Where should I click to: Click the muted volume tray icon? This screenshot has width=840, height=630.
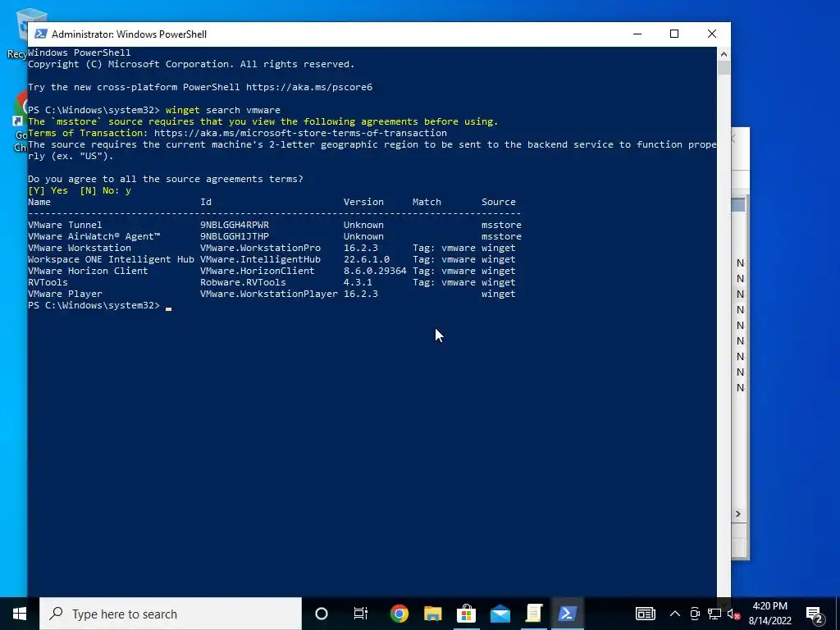(733, 614)
